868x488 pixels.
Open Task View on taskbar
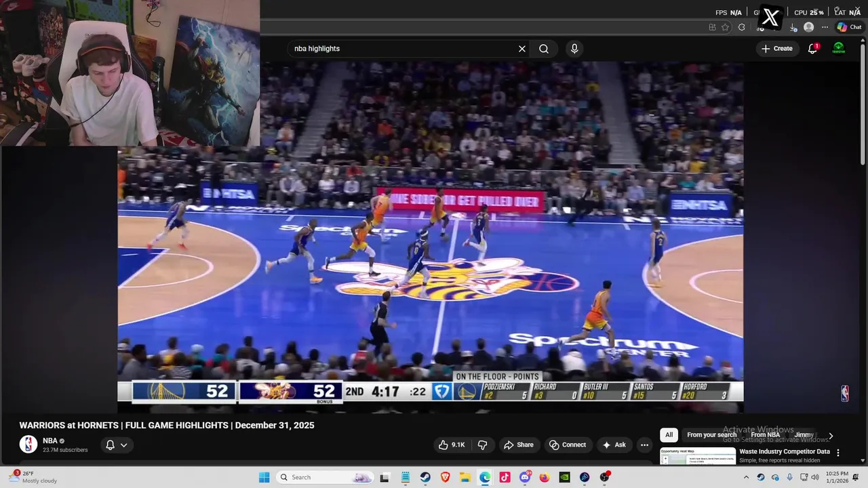[x=384, y=477]
